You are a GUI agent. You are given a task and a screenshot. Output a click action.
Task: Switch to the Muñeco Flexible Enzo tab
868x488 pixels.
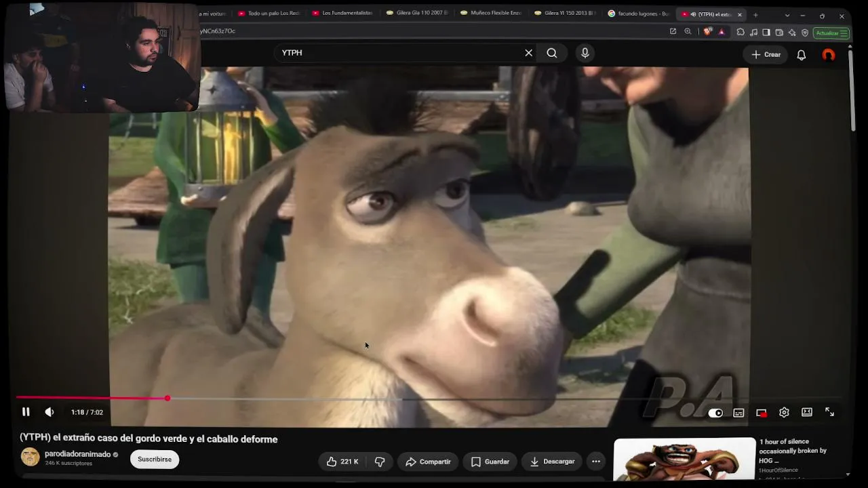click(x=490, y=14)
